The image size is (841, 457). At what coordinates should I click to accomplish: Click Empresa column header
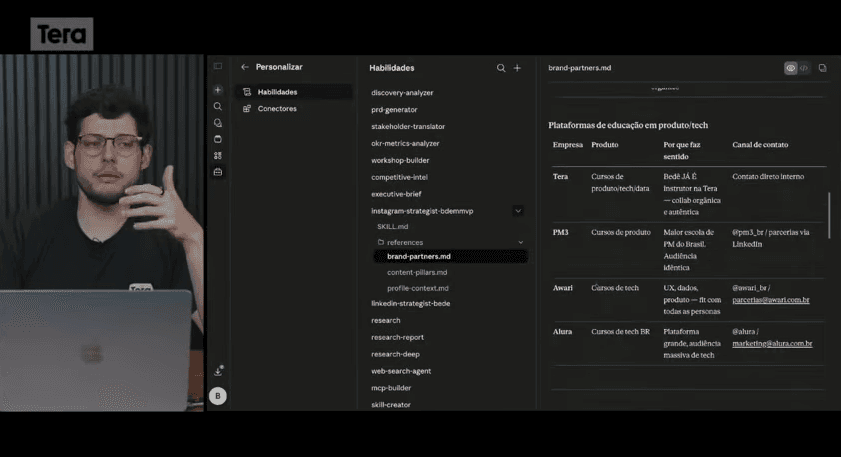(567, 145)
